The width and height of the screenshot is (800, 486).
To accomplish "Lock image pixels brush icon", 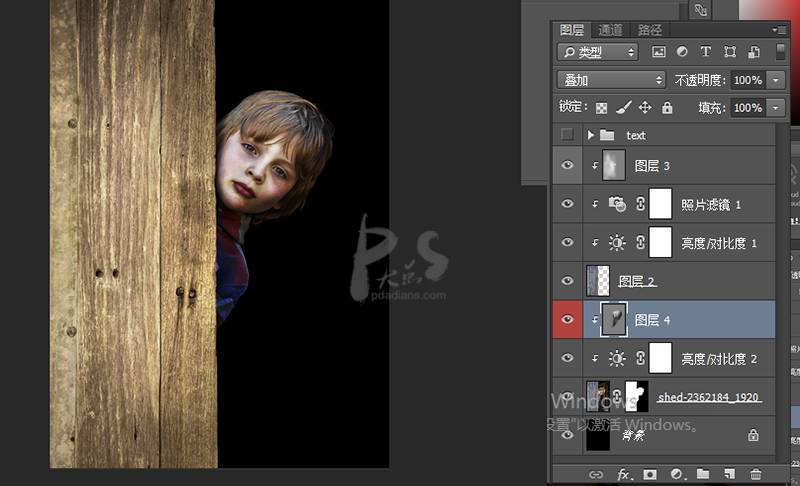I will point(623,107).
